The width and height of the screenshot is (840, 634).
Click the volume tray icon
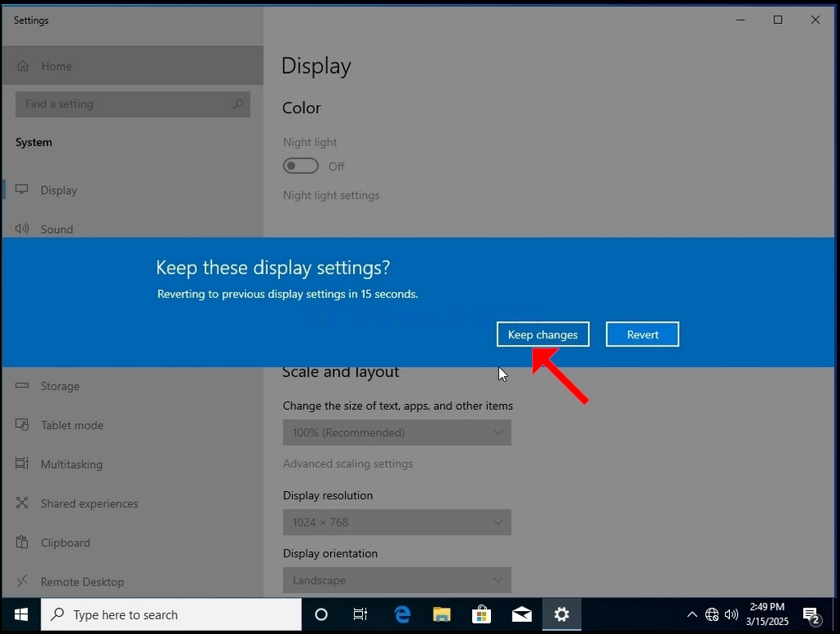coord(732,615)
